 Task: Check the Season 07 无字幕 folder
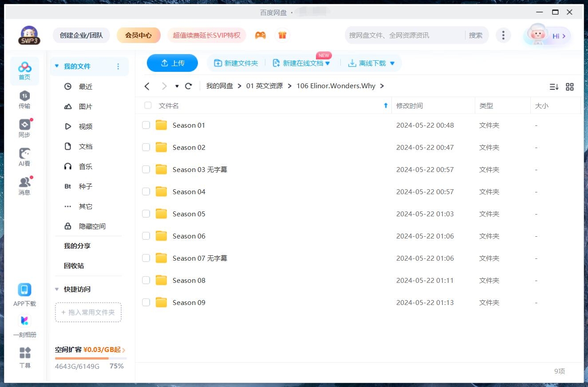point(146,258)
